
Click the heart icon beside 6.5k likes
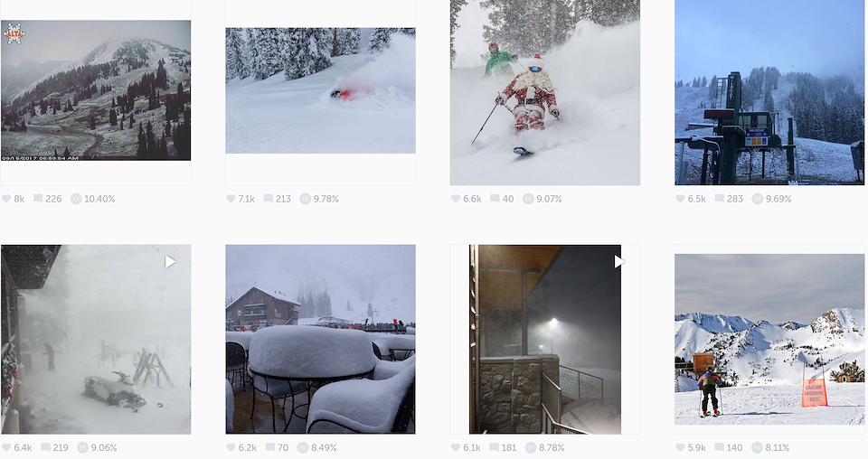pos(680,199)
